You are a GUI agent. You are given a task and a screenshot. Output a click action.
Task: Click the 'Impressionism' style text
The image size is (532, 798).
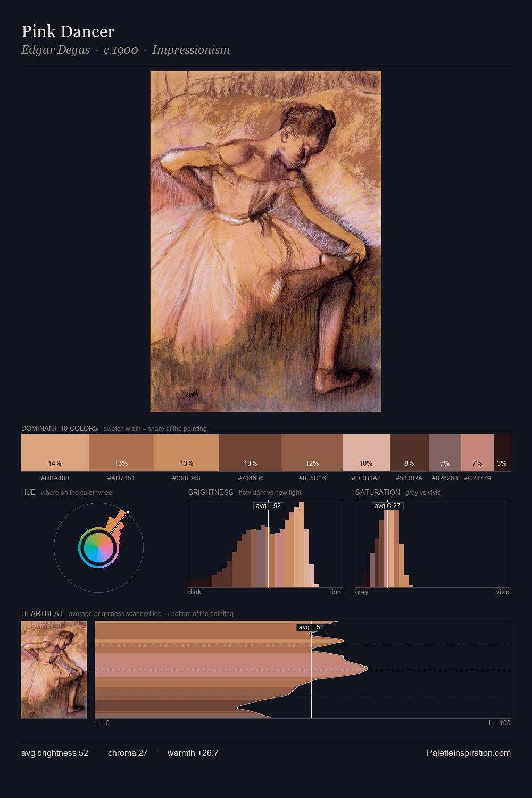(191, 50)
